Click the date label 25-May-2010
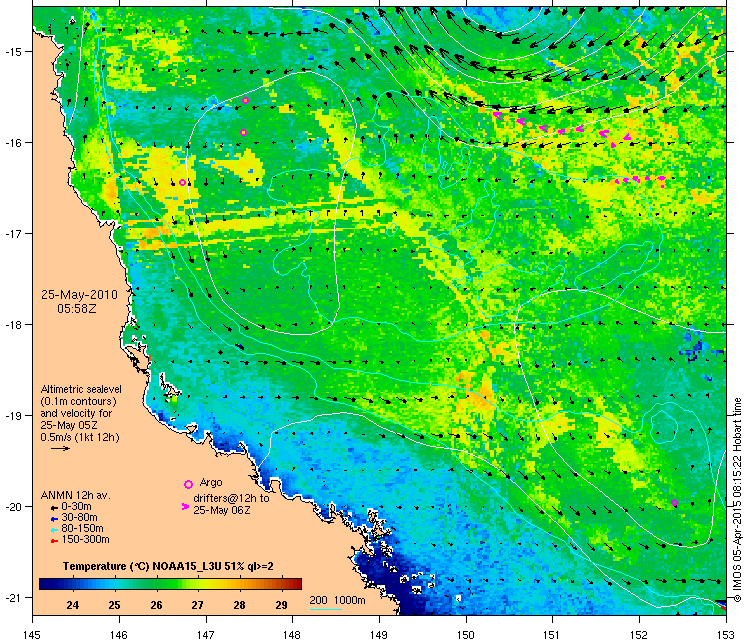 79,295
